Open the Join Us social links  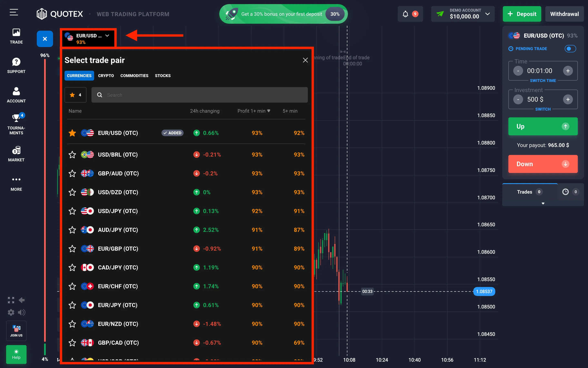16,331
